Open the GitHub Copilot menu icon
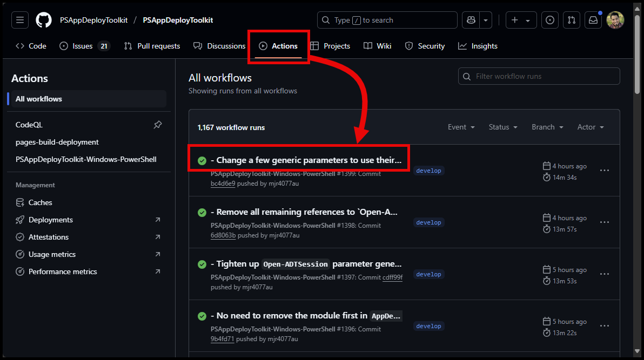This screenshot has height=360, width=644. [x=470, y=20]
